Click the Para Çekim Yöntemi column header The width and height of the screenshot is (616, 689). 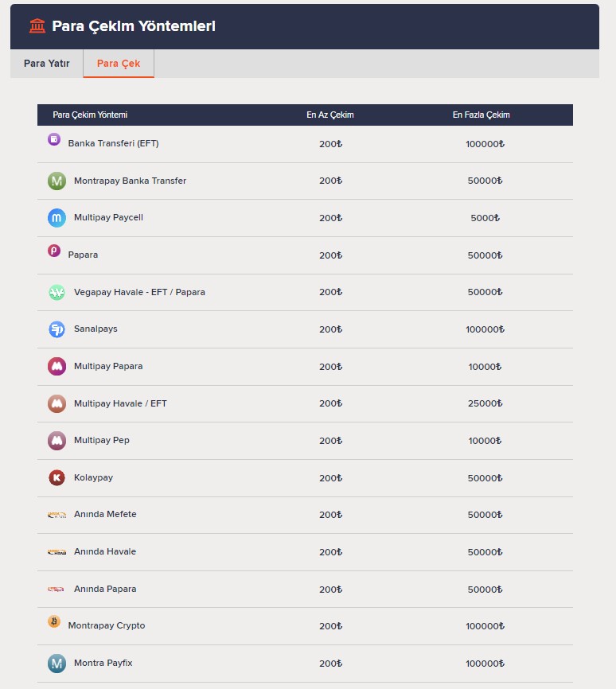coord(90,115)
